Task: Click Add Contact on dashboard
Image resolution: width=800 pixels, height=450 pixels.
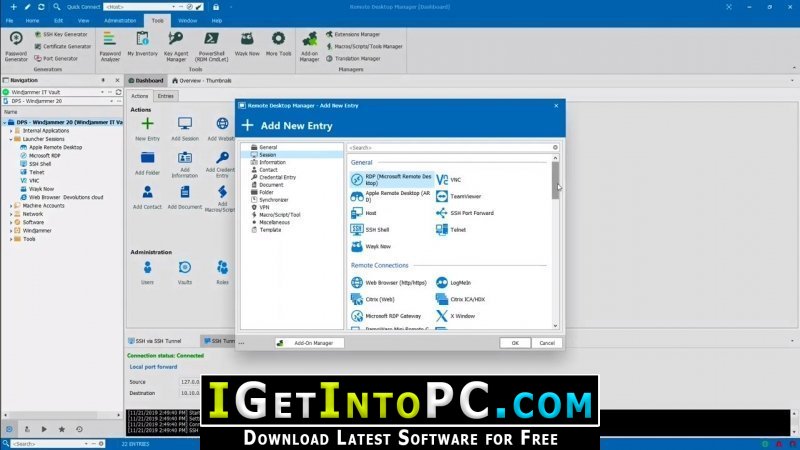Action: click(x=147, y=197)
